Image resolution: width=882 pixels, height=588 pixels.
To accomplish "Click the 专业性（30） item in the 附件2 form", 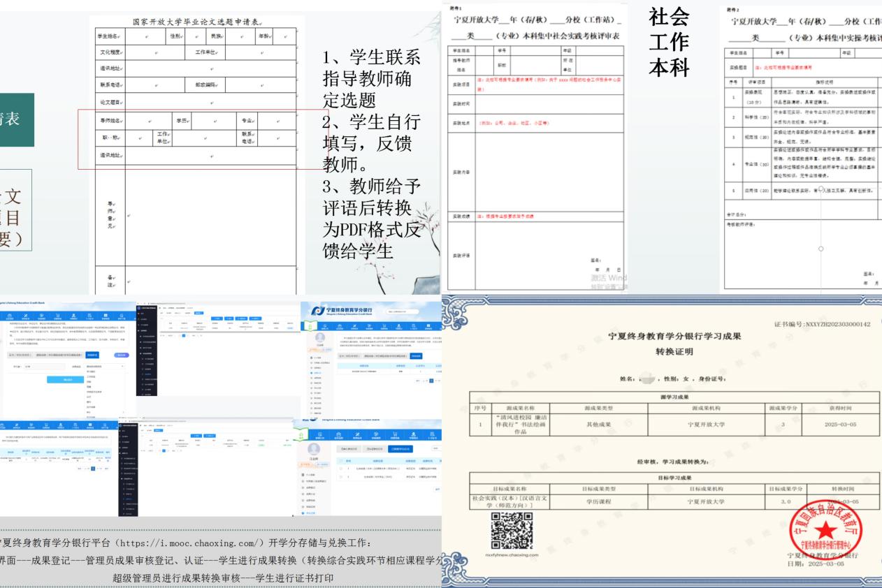I will pos(756,164).
